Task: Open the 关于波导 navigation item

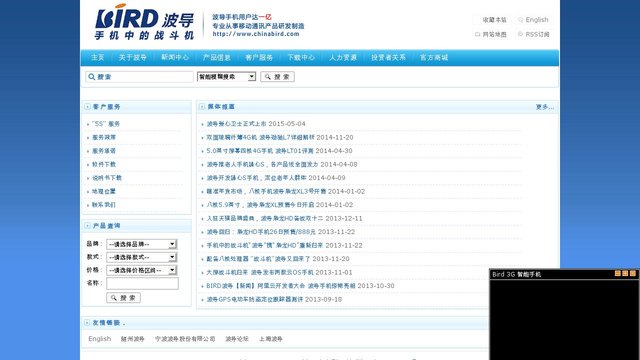Action: pos(133,58)
